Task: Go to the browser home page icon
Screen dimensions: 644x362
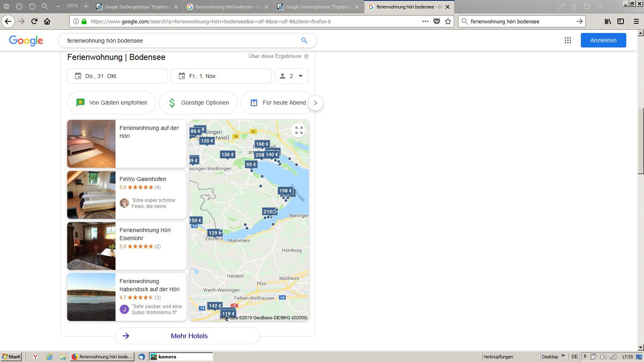Action: (x=47, y=21)
